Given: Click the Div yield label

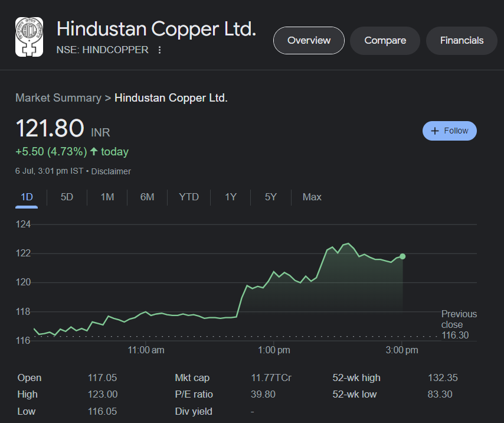Looking at the screenshot, I should [194, 411].
